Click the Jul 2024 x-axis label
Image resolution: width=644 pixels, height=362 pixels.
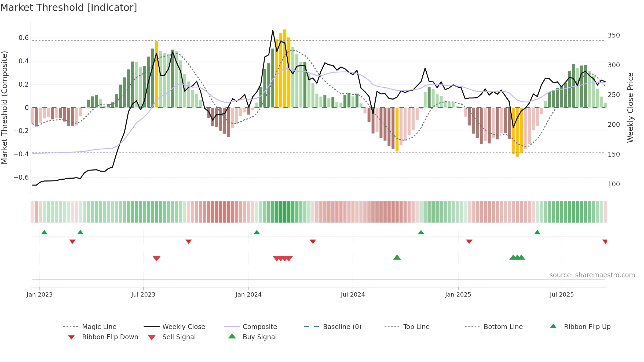click(353, 294)
